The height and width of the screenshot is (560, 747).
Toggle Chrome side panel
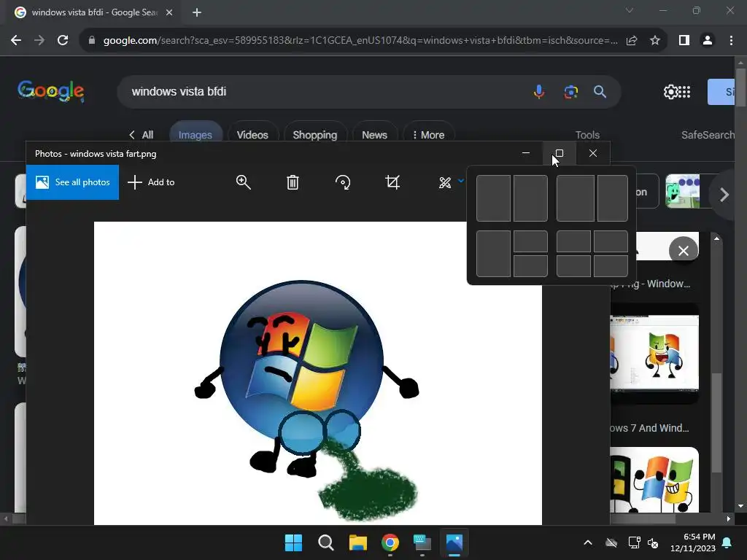(x=684, y=41)
